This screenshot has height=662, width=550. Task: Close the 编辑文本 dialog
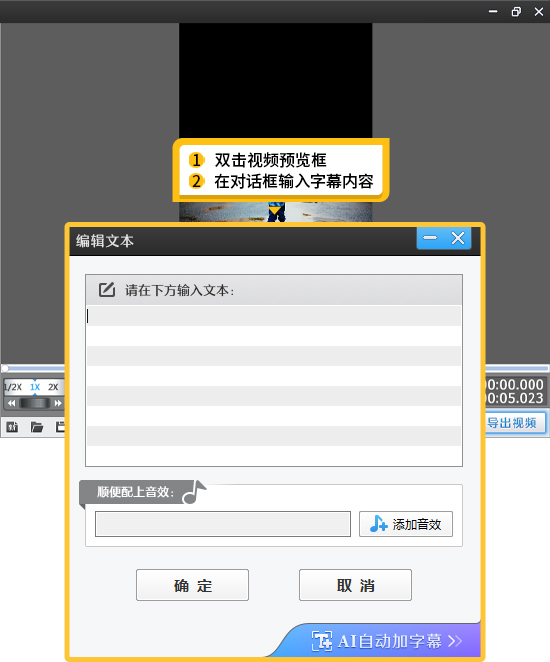click(458, 238)
